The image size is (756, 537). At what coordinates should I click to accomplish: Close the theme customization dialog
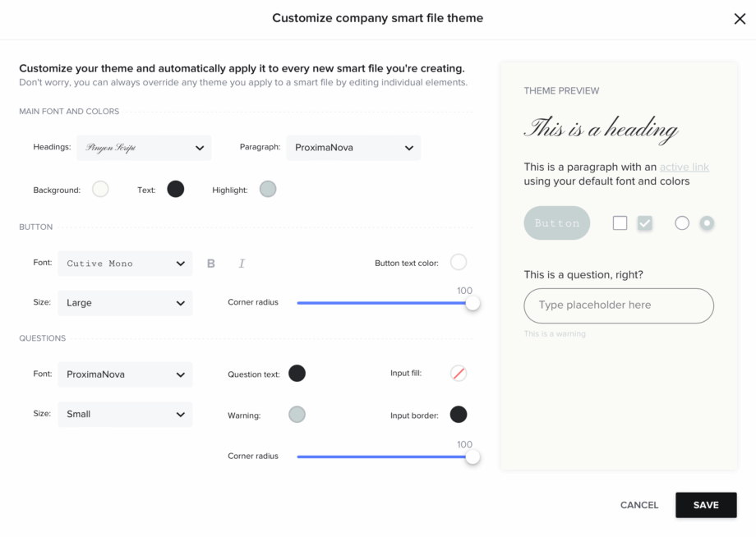click(x=740, y=19)
